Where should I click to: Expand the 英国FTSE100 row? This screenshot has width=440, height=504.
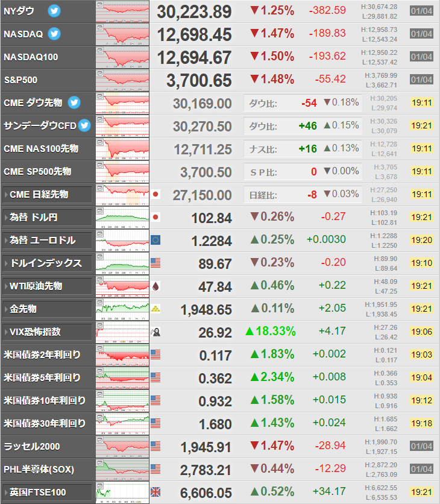point(47,492)
